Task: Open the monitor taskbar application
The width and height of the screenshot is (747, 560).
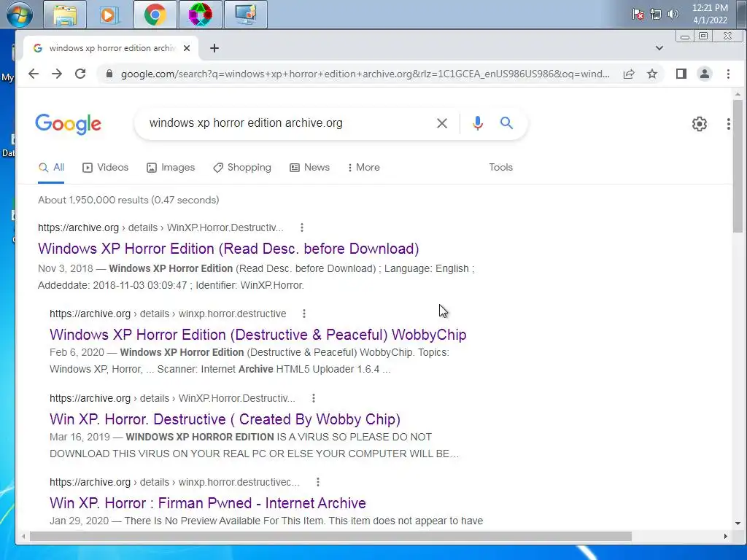Action: point(245,15)
